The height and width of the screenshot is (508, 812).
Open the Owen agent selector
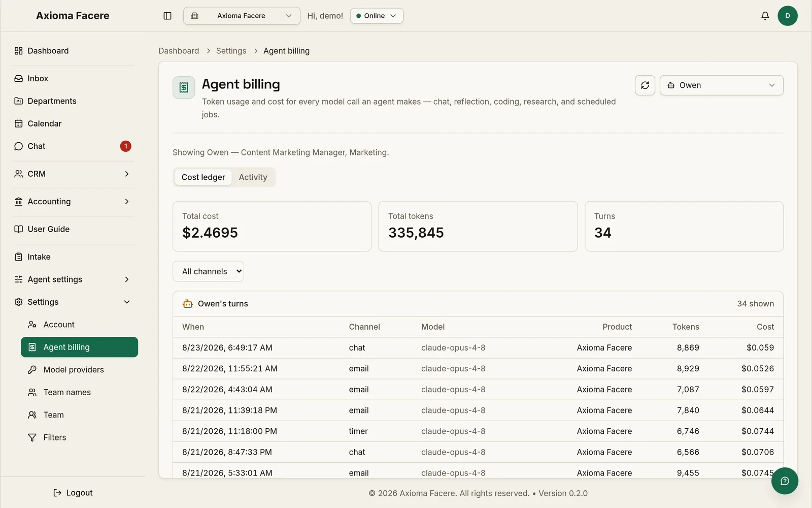coord(721,85)
